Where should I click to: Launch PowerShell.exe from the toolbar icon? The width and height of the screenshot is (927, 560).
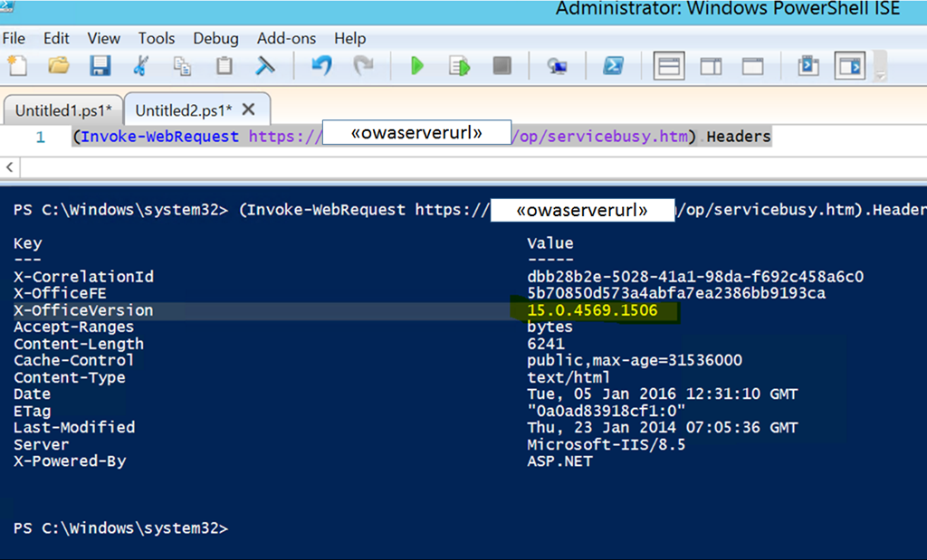click(x=613, y=66)
